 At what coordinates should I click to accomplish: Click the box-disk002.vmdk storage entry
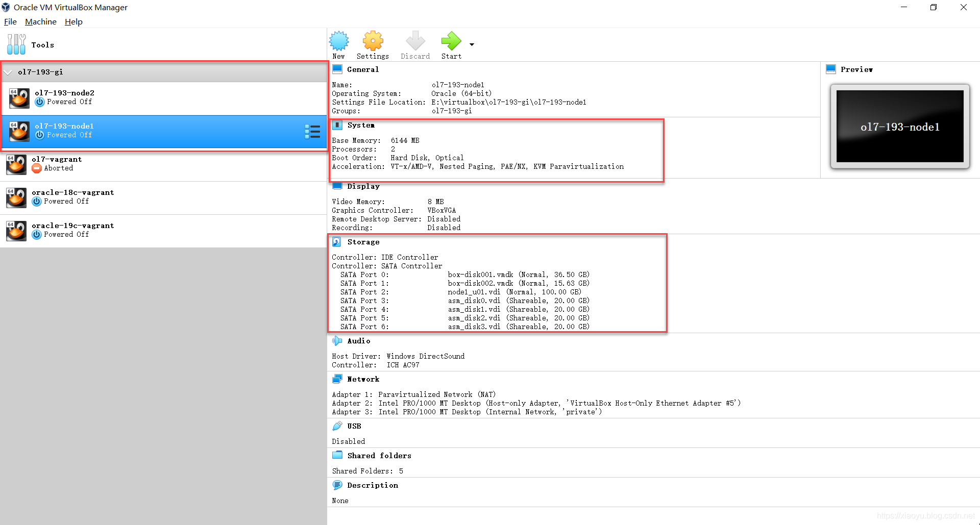(x=519, y=283)
